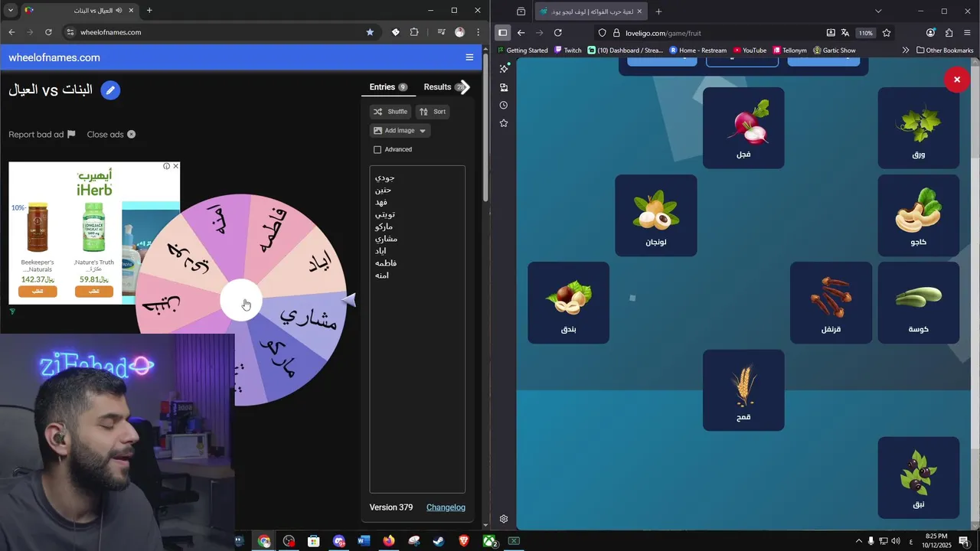
Task: Select the clove (قرنفل) card
Action: [x=831, y=303]
